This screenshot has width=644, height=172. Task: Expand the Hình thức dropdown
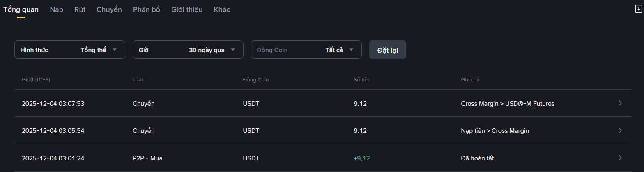click(69, 50)
